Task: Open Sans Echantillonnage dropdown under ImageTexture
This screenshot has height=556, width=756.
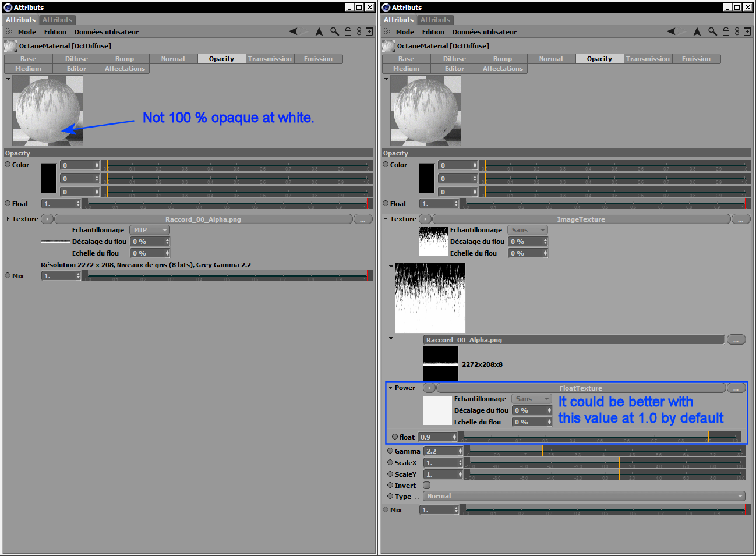Action: click(x=527, y=230)
